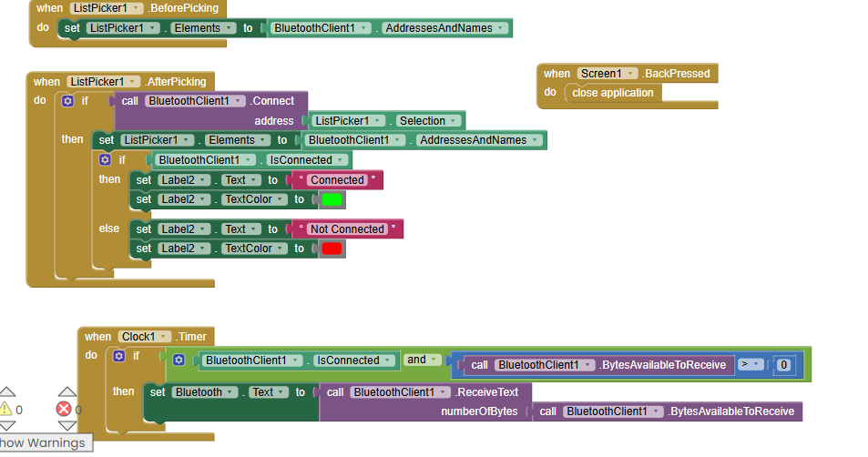
Task: Open IsConnected dropdown in Clock1.Timer condition
Action: coord(354,361)
